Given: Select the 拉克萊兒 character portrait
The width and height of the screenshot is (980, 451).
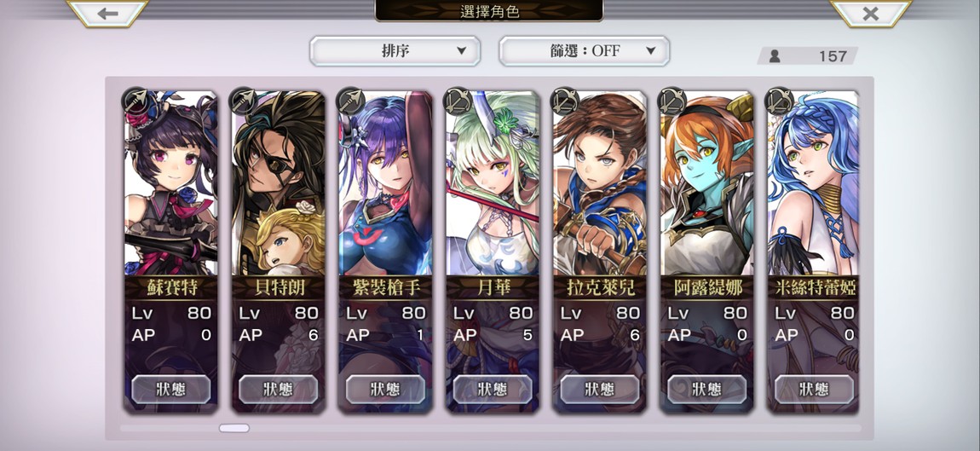Looking at the screenshot, I should (x=600, y=184).
